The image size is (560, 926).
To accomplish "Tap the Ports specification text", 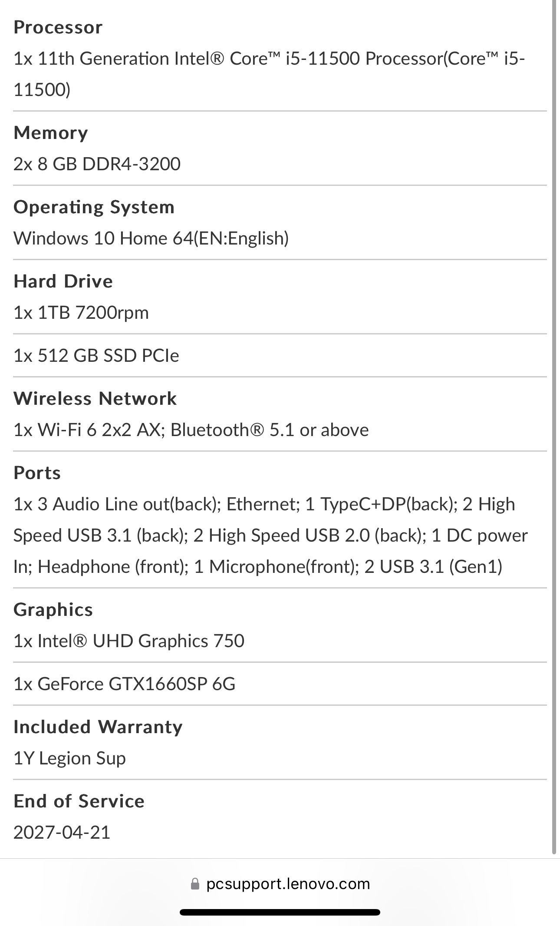I will [270, 536].
